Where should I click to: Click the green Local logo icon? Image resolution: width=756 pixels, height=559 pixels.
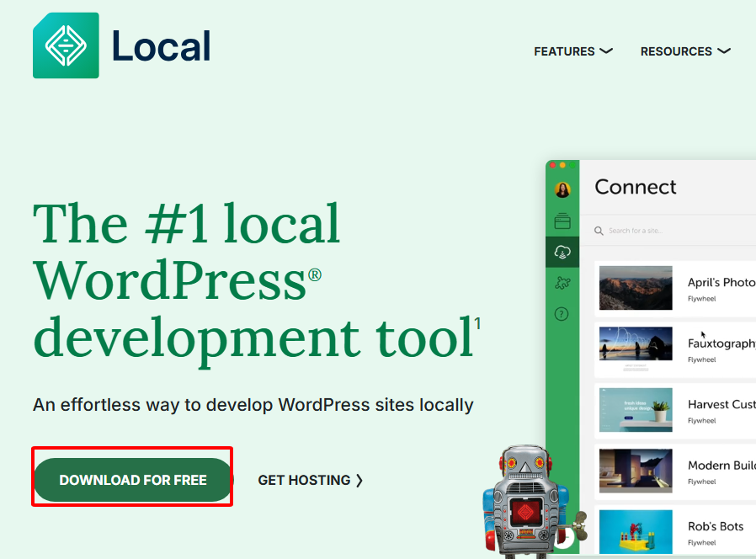66,45
